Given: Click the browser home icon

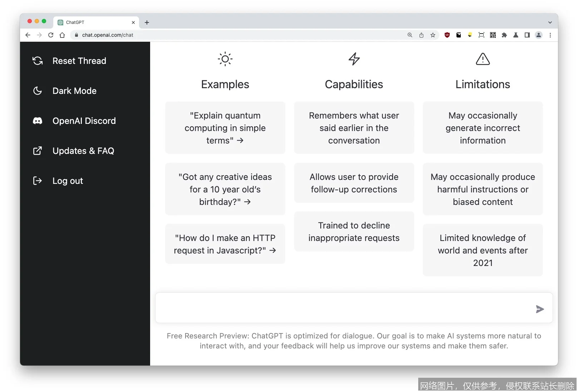Looking at the screenshot, I should point(62,35).
